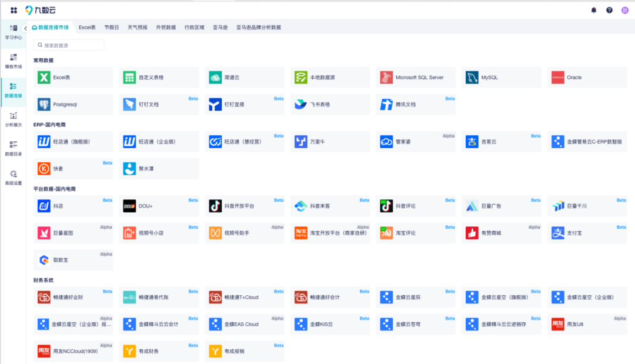Image resolution: width=635 pixels, height=364 pixels.
Task: Open the help question mark icon
Action: tap(609, 10)
